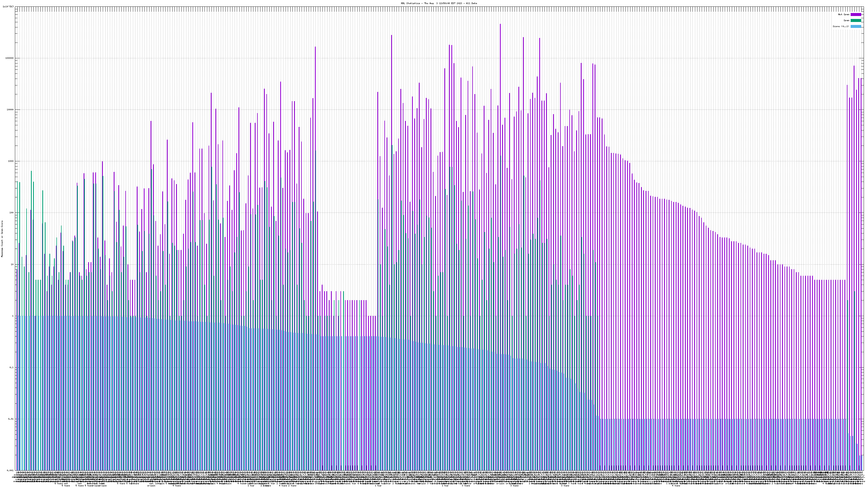The height and width of the screenshot is (488, 868).
Task: Click the '6 hops net' x-axis label
Action: click(61, 484)
